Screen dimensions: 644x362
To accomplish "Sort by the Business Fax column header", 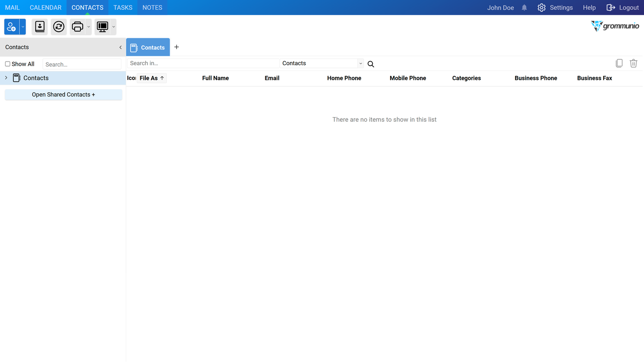I will tap(594, 78).
